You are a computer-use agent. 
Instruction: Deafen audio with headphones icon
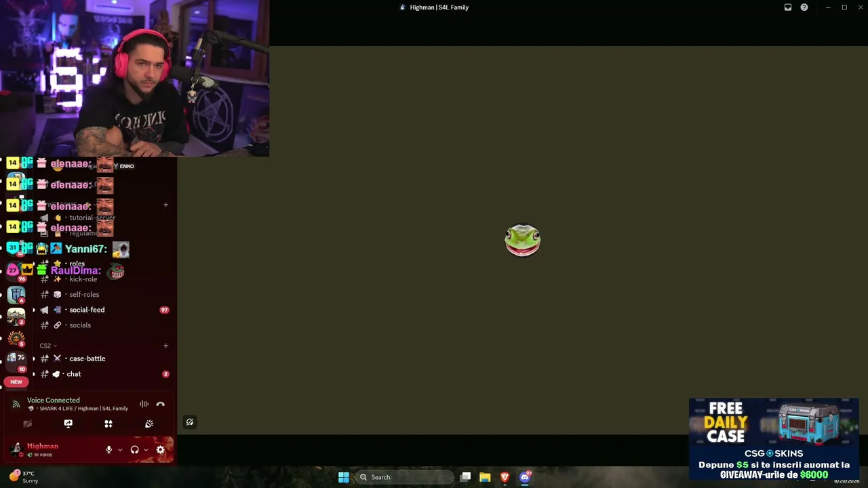tap(134, 449)
